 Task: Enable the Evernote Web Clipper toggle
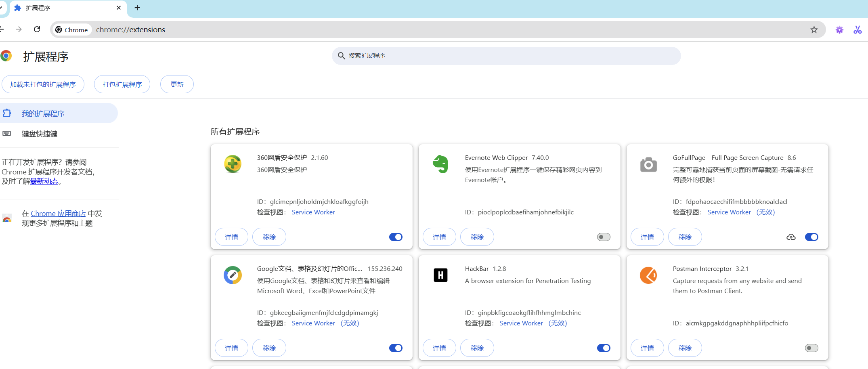pos(604,237)
